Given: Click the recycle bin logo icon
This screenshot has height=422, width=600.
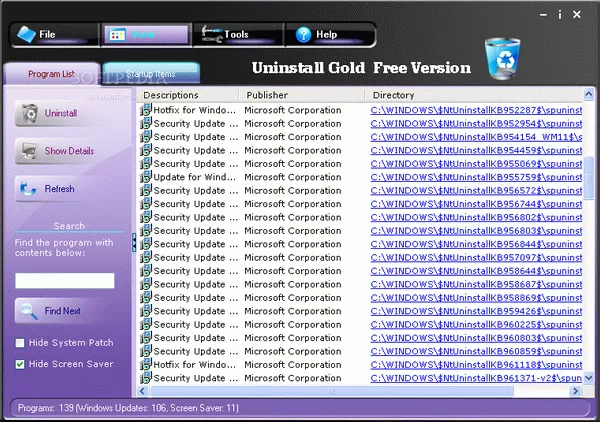Looking at the screenshot, I should pos(502,58).
